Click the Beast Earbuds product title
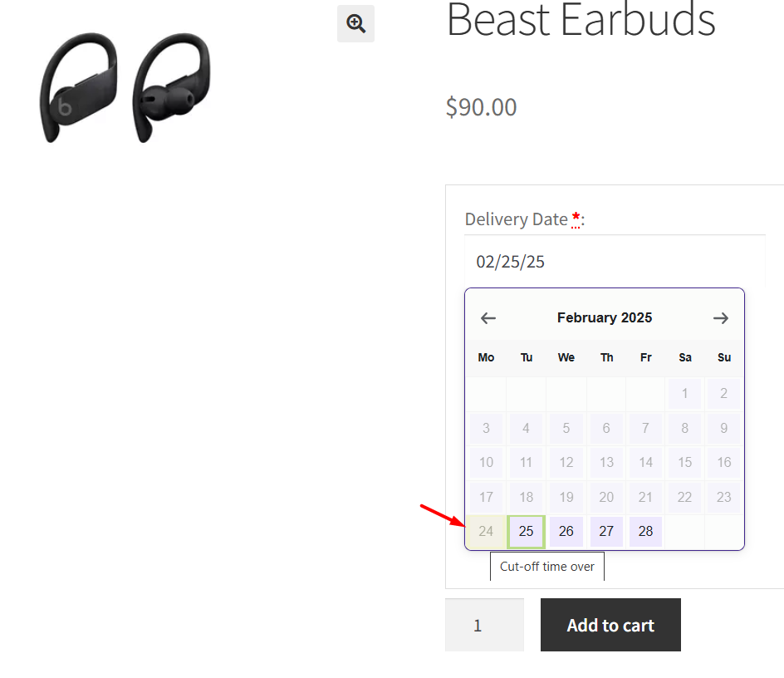This screenshot has height=678, width=784. [581, 20]
